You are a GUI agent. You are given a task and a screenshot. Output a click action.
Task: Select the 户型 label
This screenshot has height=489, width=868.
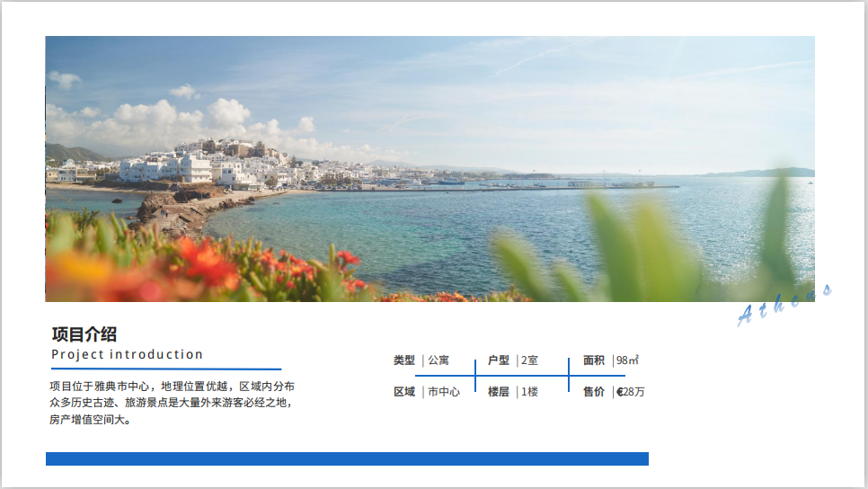pos(499,360)
